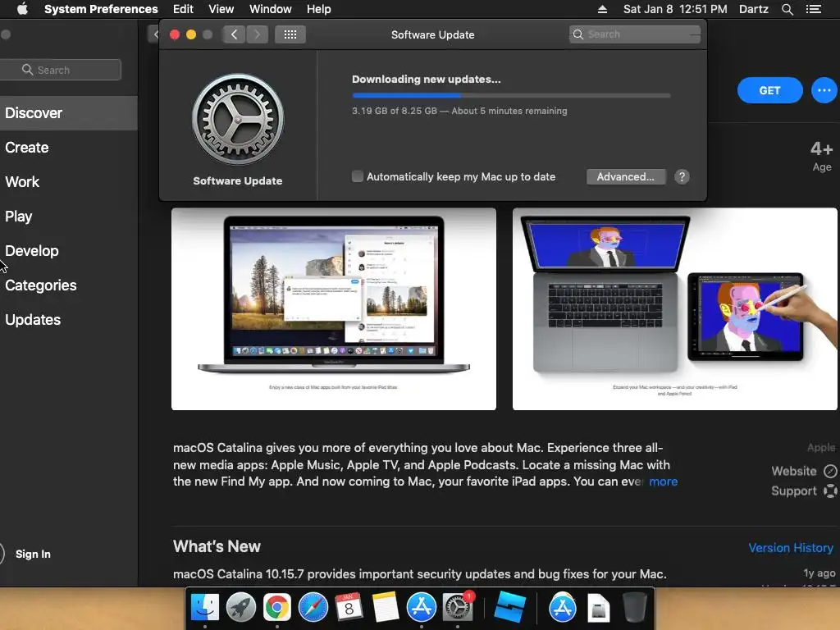The image size is (840, 630).
Task: Expand description with the more link
Action: pyautogui.click(x=663, y=482)
